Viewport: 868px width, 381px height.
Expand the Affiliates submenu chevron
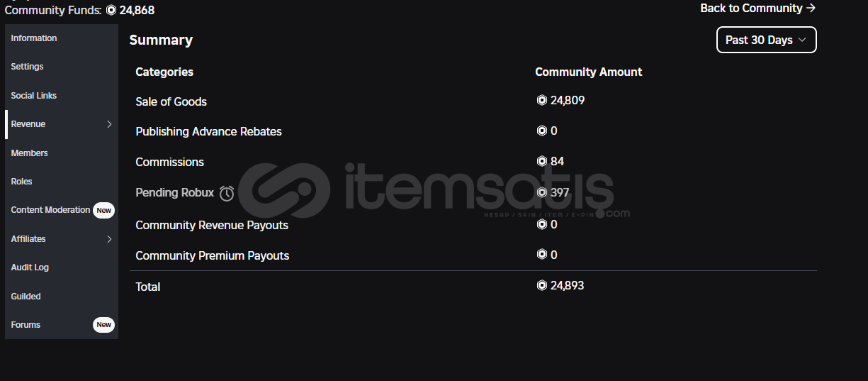coord(109,239)
